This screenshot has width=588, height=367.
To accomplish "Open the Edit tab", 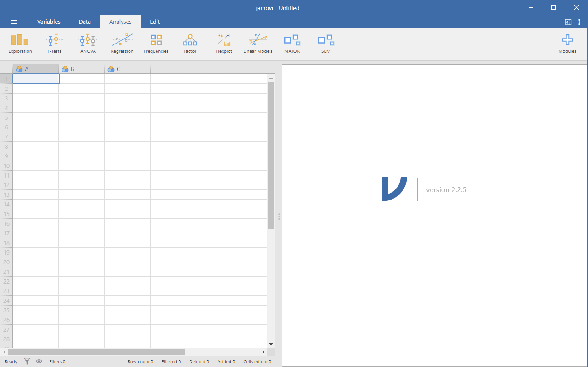I will [155, 22].
